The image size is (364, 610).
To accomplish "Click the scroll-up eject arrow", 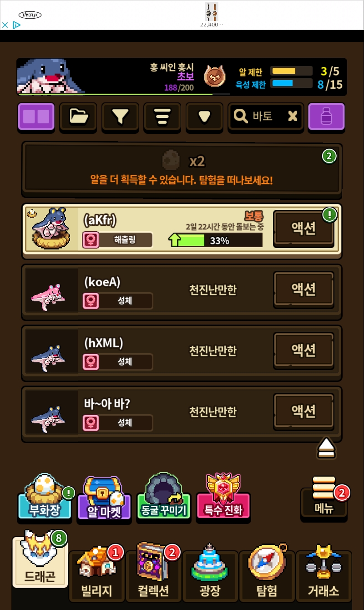I will click(x=327, y=448).
